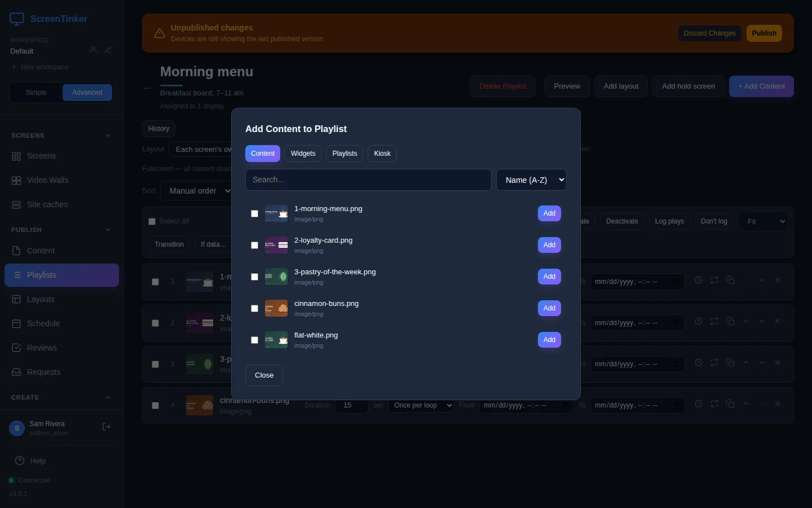Switch to the Widgets tab
The height and width of the screenshot is (508, 812).
coord(303,154)
